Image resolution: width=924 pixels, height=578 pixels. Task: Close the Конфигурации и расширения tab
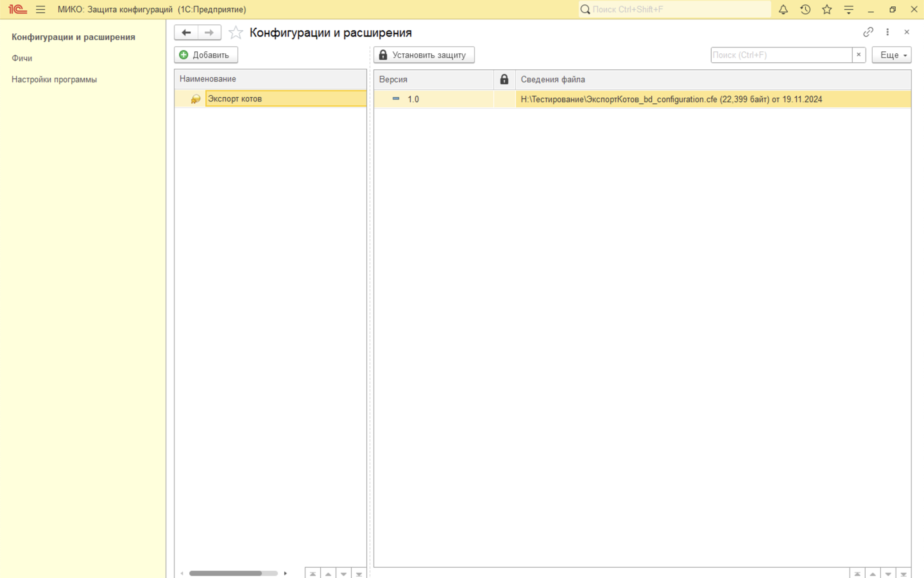907,32
